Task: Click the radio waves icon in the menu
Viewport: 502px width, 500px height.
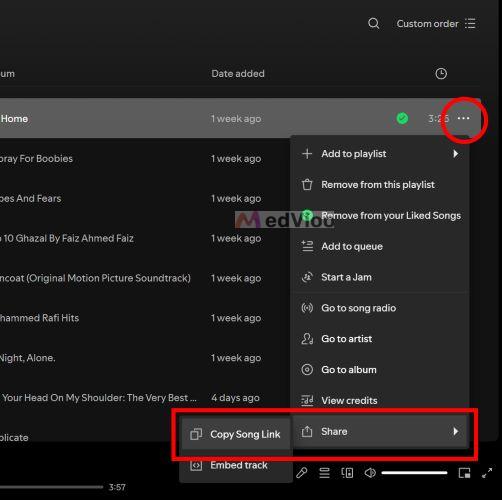Action: (307, 308)
